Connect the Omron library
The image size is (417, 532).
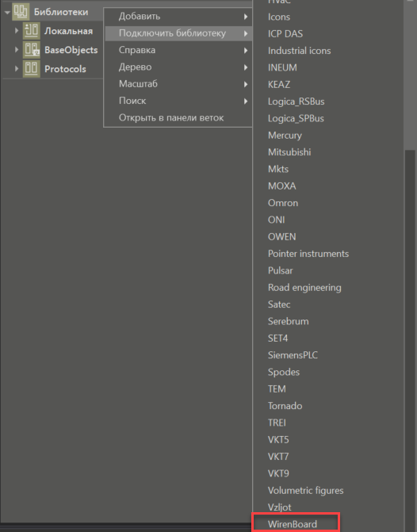pos(283,203)
